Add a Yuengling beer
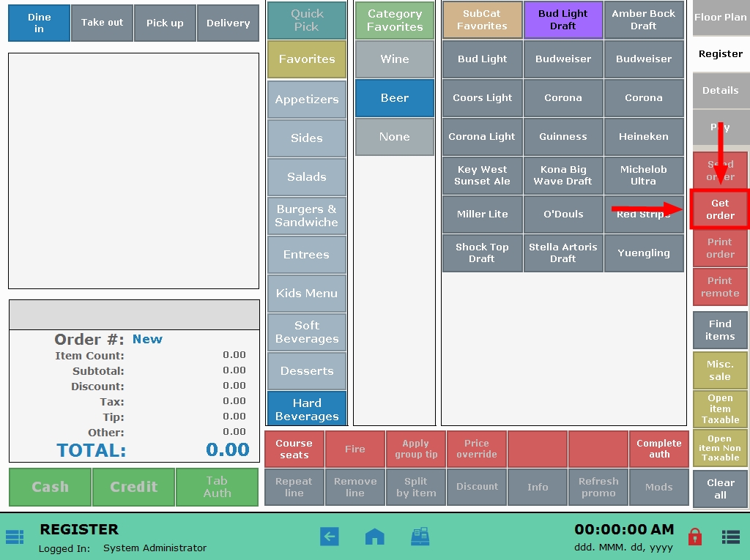 pyautogui.click(x=644, y=253)
